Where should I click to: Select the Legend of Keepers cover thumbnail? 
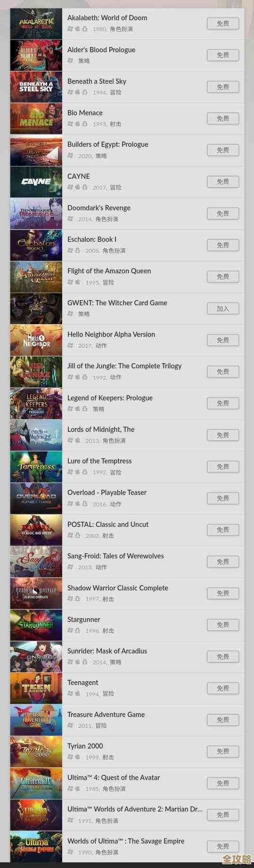pyautogui.click(x=36, y=404)
